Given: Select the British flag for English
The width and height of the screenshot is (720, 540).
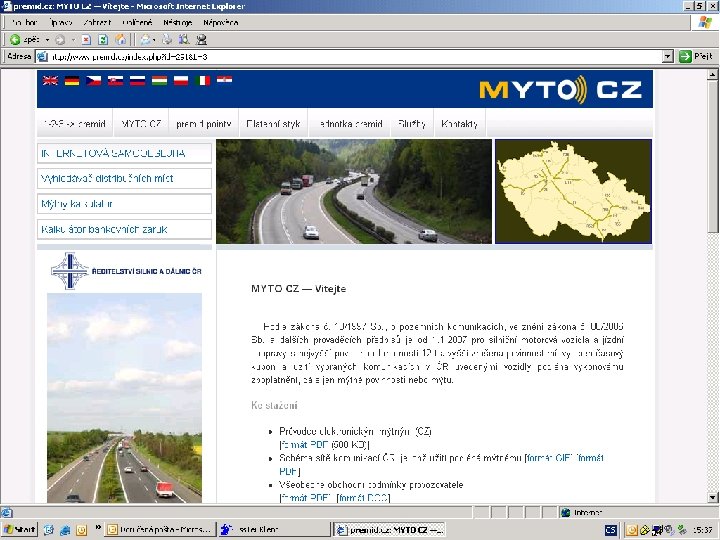Looking at the screenshot, I should (x=51, y=81).
